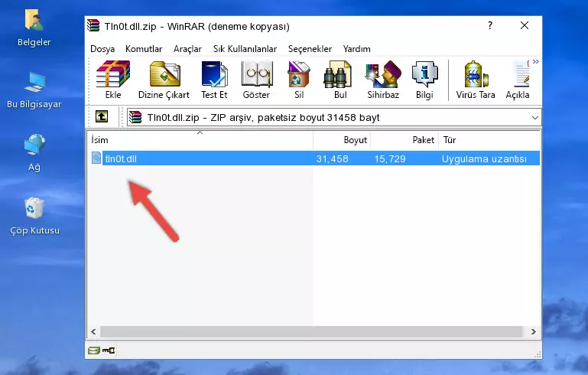The image size is (588, 375).
Task: Click the WinRAR title bar help button
Action: (x=490, y=25)
